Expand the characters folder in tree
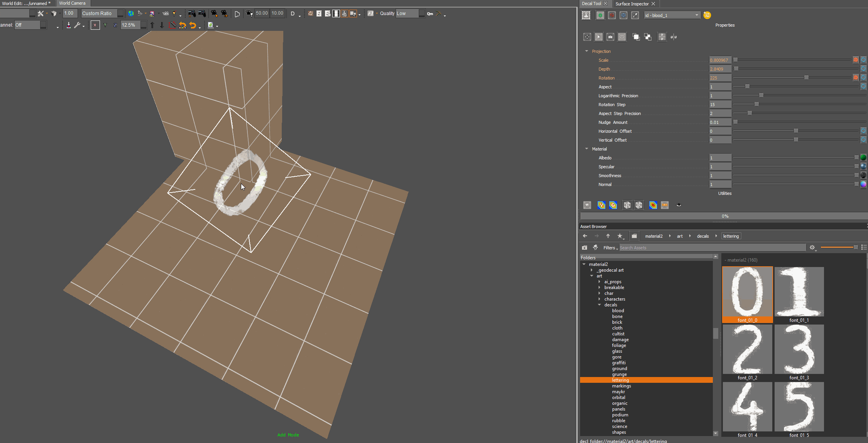The height and width of the screenshot is (443, 868). click(599, 299)
